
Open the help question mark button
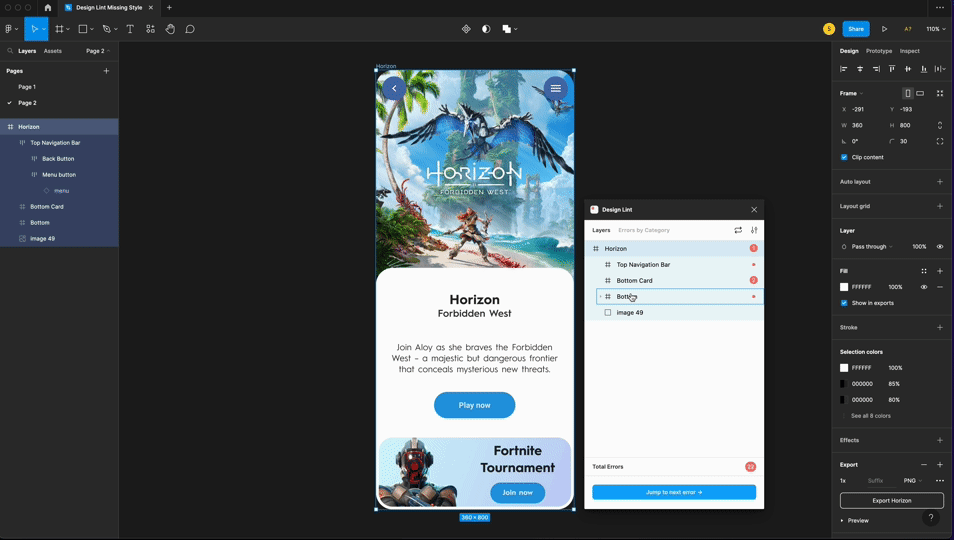[930, 518]
